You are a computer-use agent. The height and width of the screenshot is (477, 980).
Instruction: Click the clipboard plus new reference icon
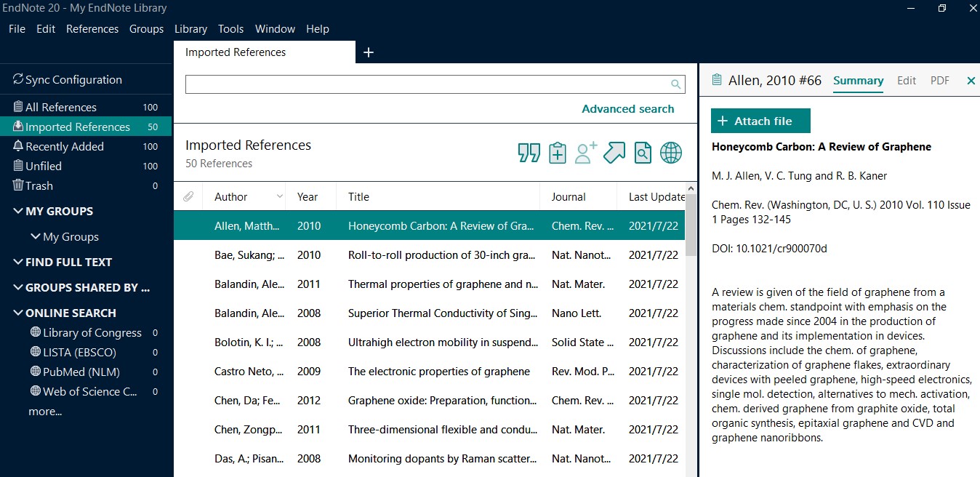(x=558, y=153)
